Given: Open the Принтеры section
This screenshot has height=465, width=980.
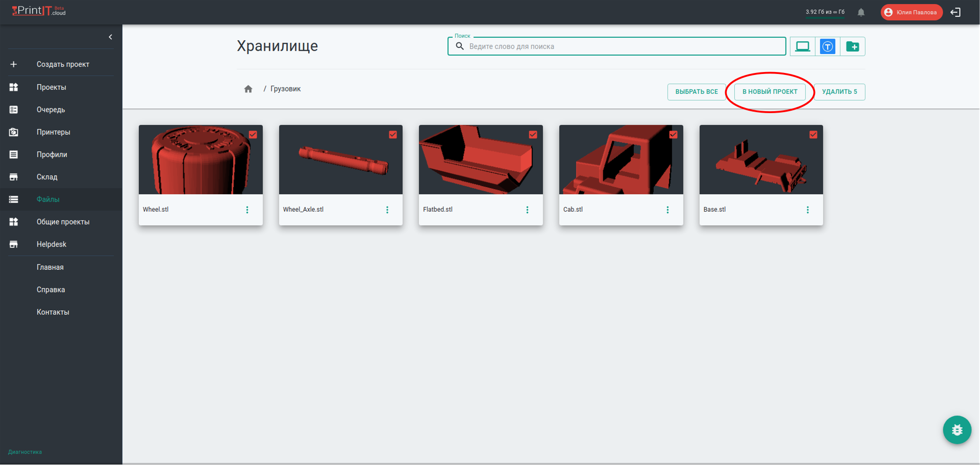Looking at the screenshot, I should click(53, 132).
